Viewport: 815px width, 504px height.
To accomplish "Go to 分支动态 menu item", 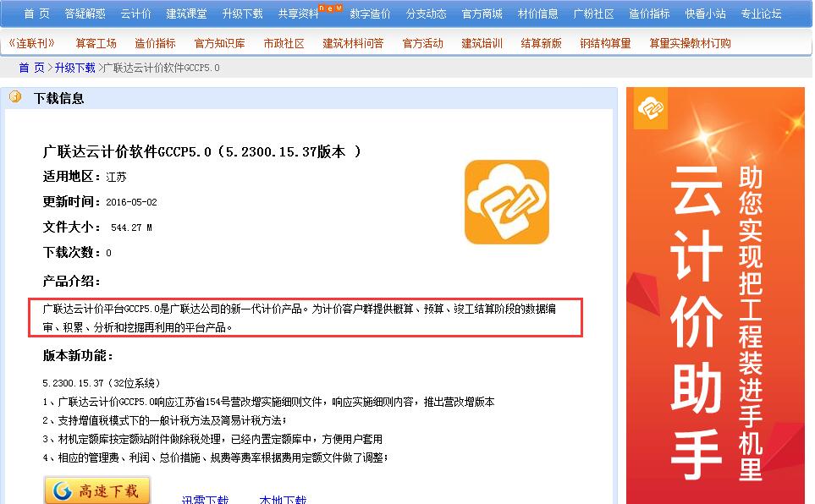I will pos(427,14).
